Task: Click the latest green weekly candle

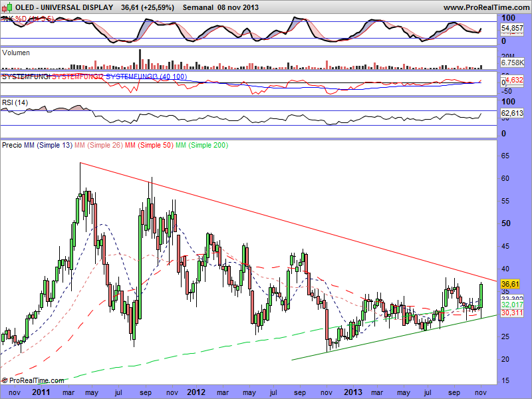Action: [x=481, y=296]
